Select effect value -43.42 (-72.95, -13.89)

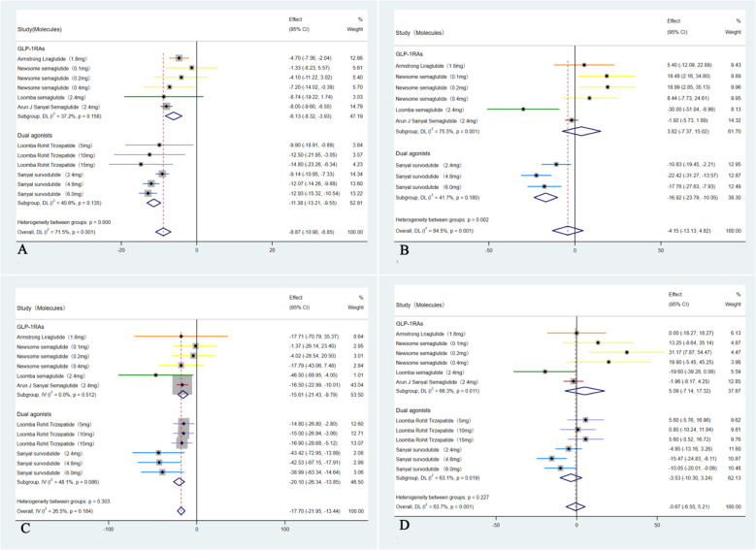point(314,453)
